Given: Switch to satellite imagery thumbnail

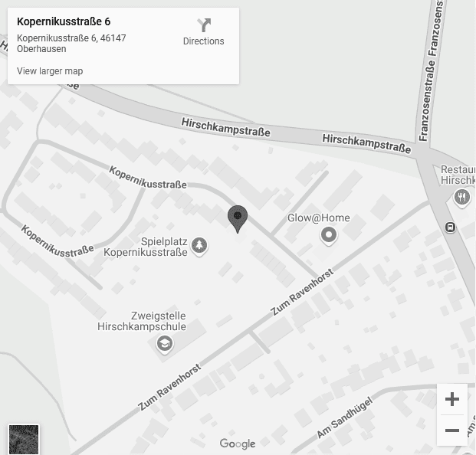Looking at the screenshot, I should tap(24, 440).
